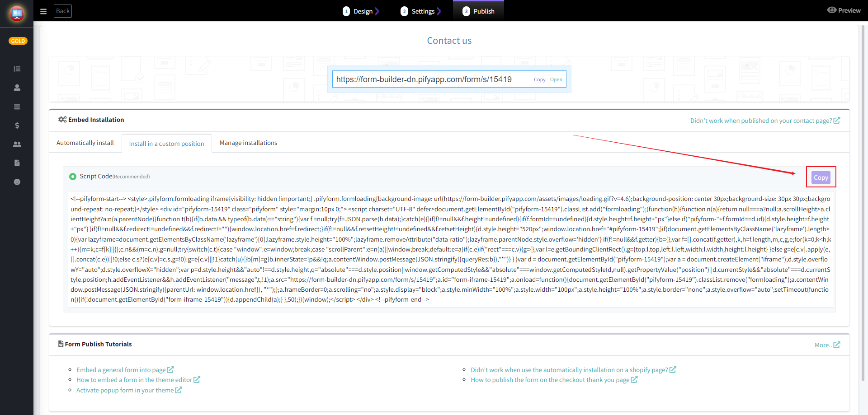
Task: Open Shopify automatic installation troubleshooting link
Action: [573, 370]
